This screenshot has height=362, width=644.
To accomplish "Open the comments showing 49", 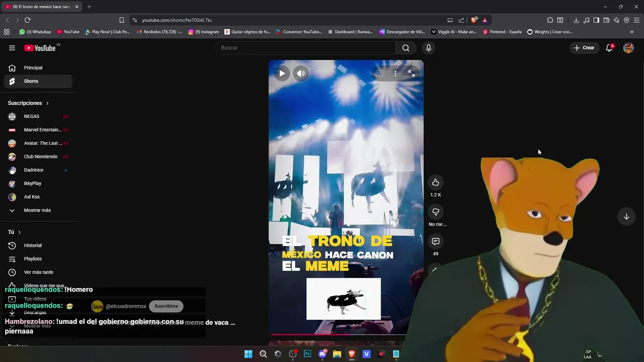I will click(x=436, y=241).
